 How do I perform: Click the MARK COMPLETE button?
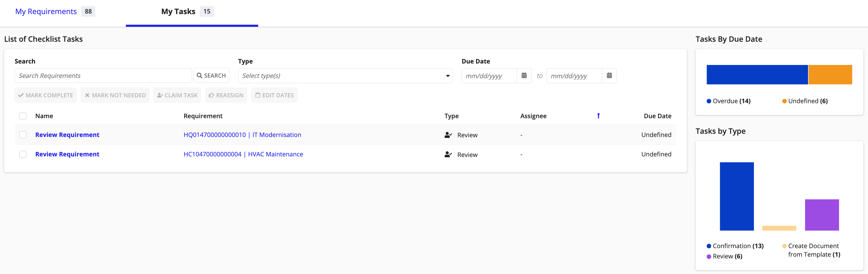tap(46, 95)
